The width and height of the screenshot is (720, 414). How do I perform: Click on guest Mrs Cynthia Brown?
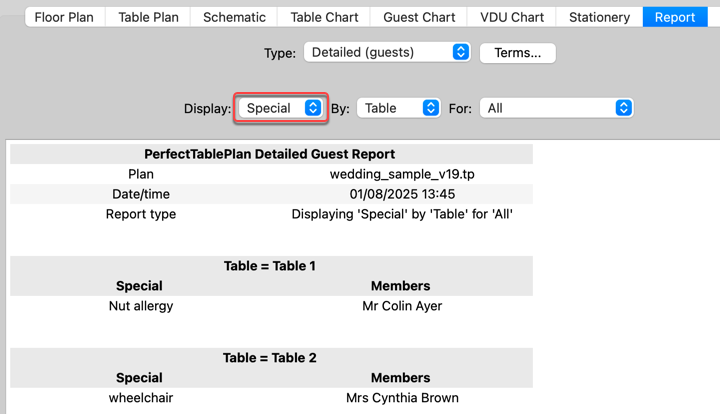[402, 398]
